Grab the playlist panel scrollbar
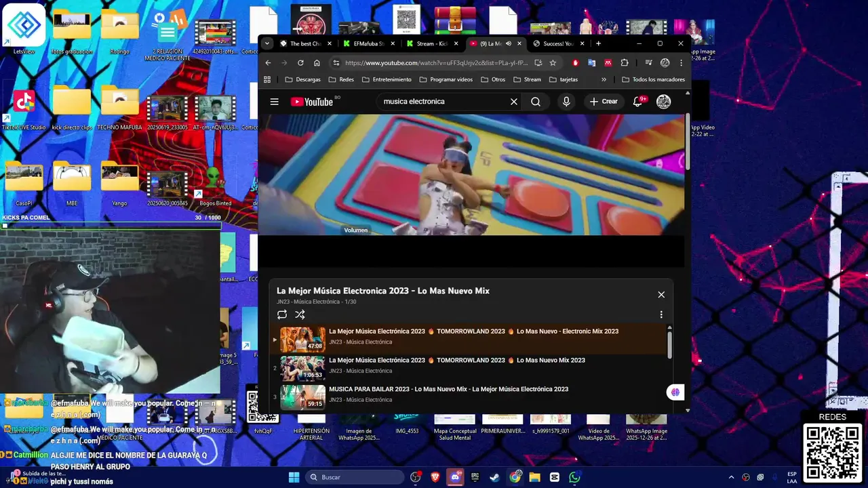 [x=670, y=344]
